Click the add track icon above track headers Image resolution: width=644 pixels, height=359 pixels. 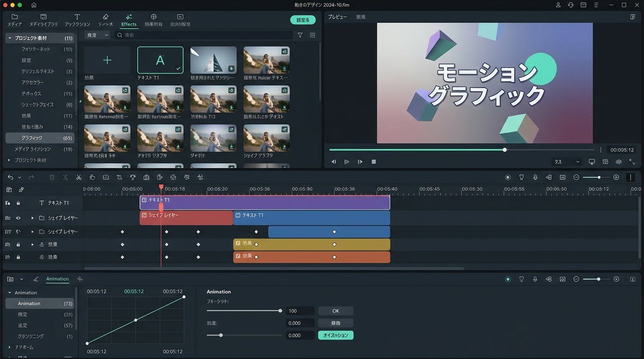click(x=9, y=190)
